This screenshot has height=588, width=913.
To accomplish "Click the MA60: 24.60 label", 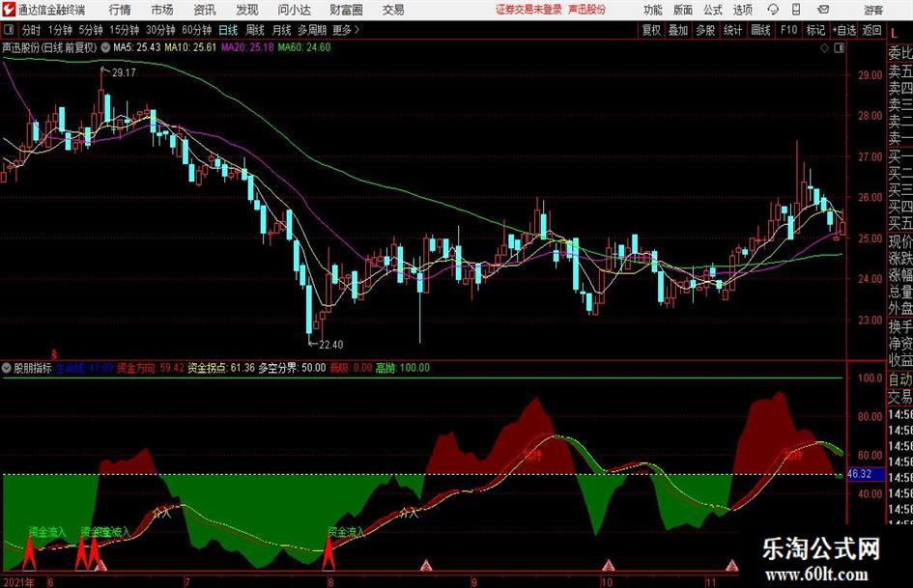I will click(303, 47).
